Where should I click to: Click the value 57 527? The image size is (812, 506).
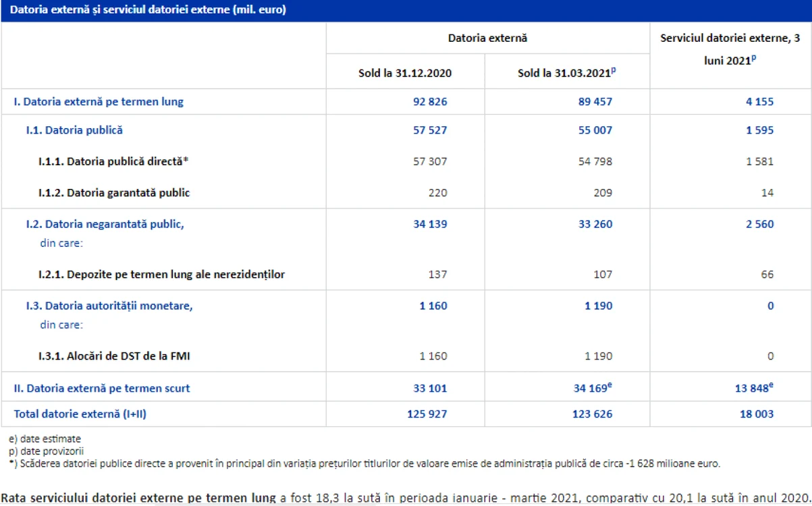pos(430,130)
